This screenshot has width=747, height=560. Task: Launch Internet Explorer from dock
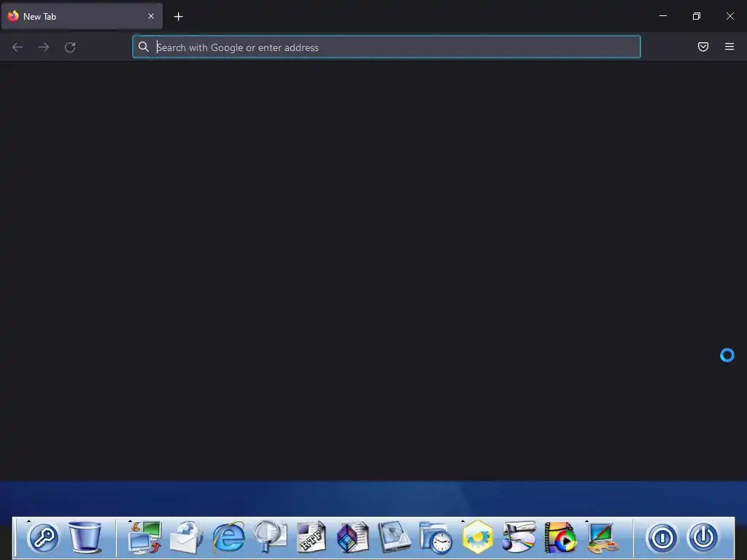(x=228, y=537)
